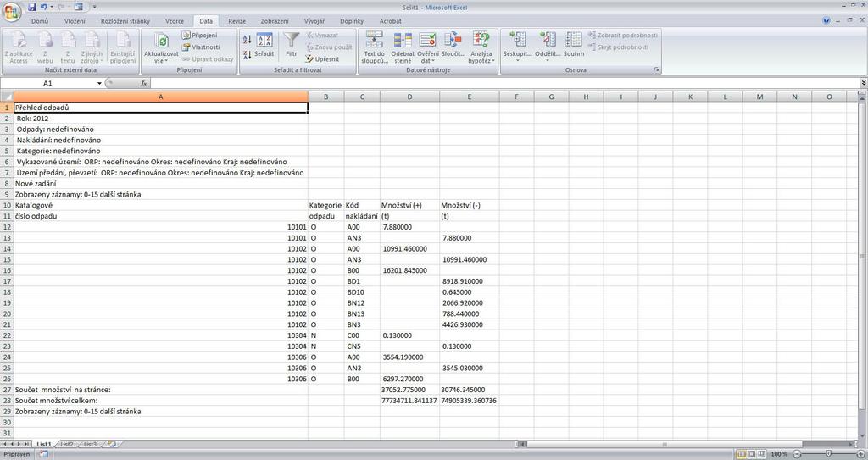Import data Z webu
The height and width of the screenshot is (460, 868).
(46, 47)
